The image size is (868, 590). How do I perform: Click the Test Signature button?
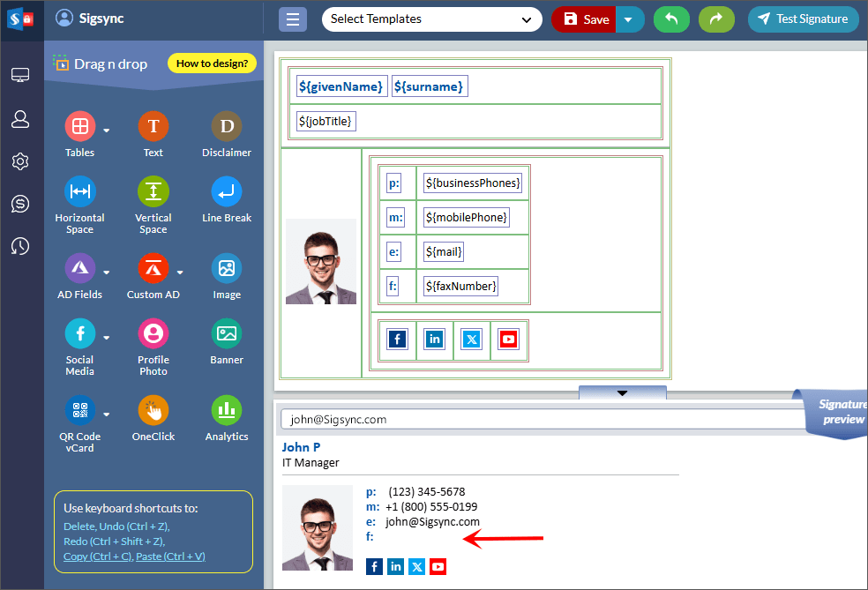point(803,19)
